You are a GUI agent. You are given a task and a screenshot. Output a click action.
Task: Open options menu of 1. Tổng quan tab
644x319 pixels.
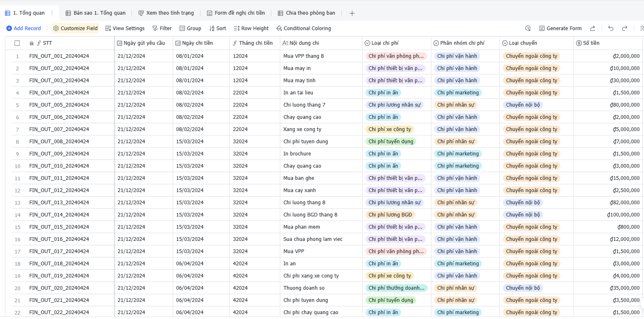coord(52,13)
